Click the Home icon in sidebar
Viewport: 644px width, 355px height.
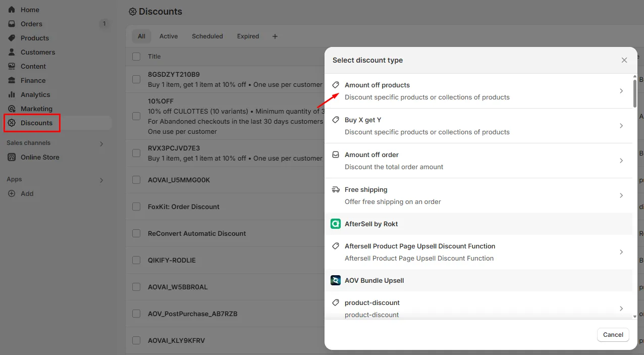coord(12,10)
